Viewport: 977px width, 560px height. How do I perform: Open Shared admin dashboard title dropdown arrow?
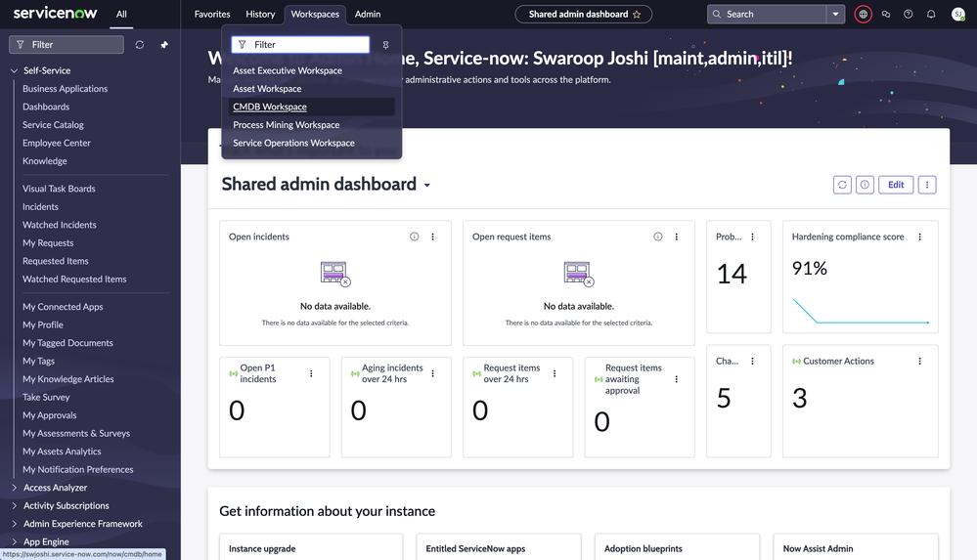427,186
